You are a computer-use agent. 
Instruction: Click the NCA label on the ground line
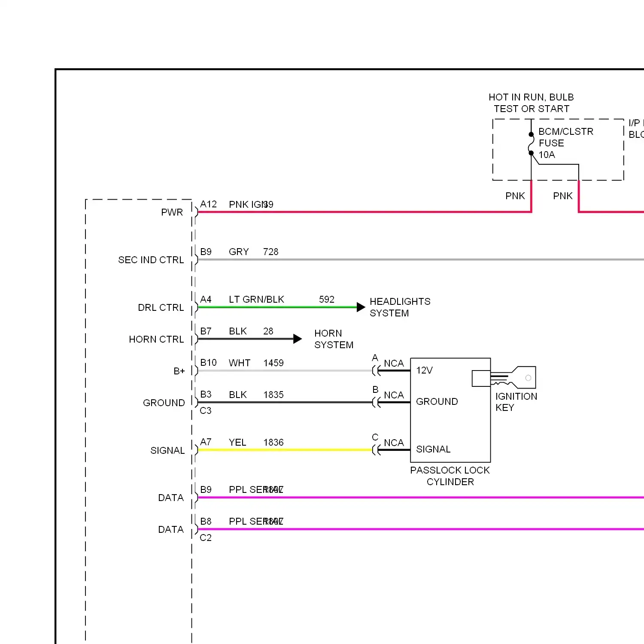[x=394, y=395]
